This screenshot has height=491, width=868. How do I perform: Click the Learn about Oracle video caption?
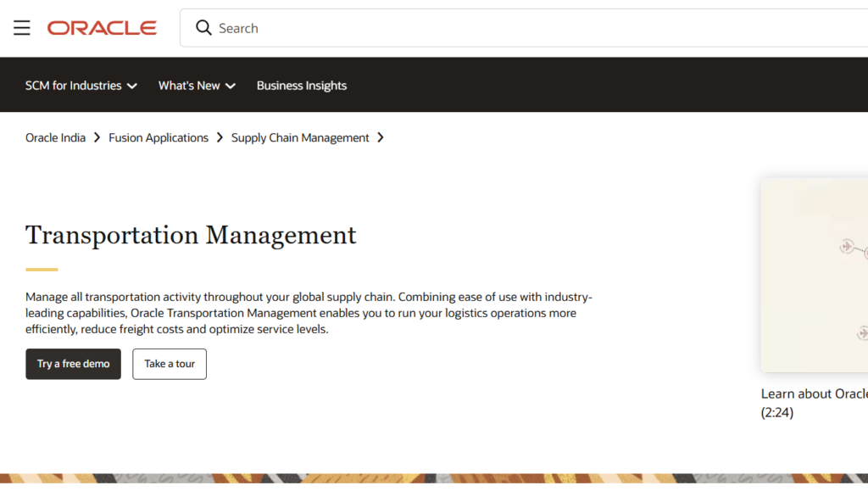pos(815,403)
